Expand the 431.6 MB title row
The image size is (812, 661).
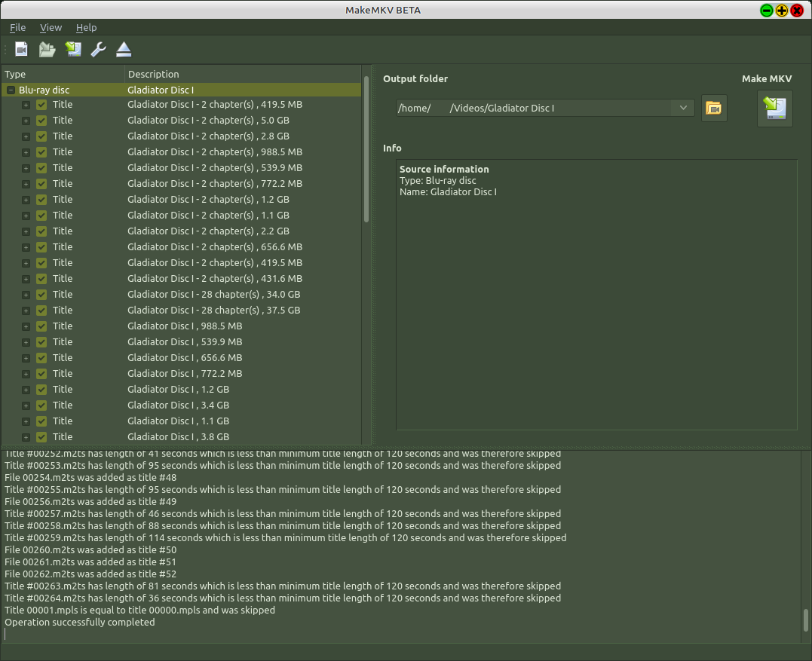(x=26, y=279)
